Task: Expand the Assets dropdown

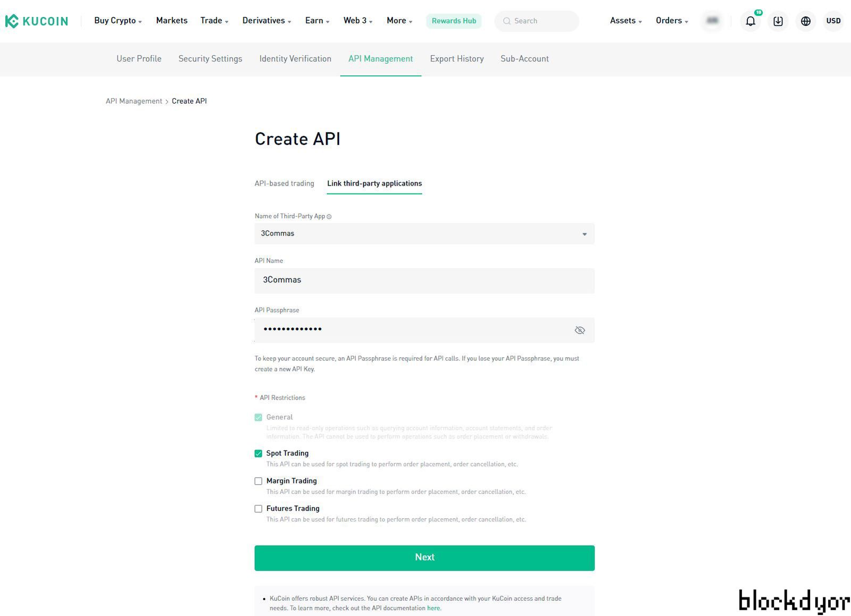Action: 625,21
